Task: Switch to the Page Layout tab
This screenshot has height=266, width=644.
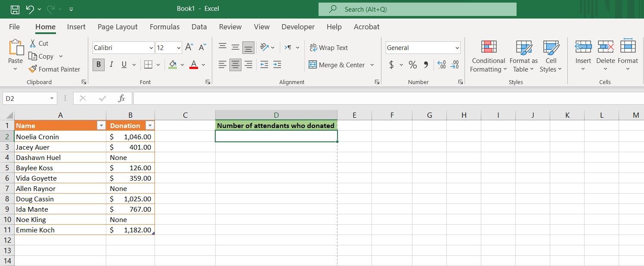Action: click(118, 27)
